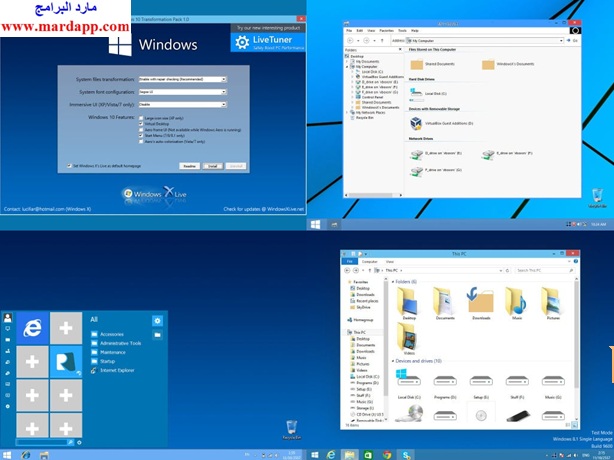Click the refresh icon in This PC
Image resolution: width=614 pixels, height=460 pixels.
(x=507, y=271)
